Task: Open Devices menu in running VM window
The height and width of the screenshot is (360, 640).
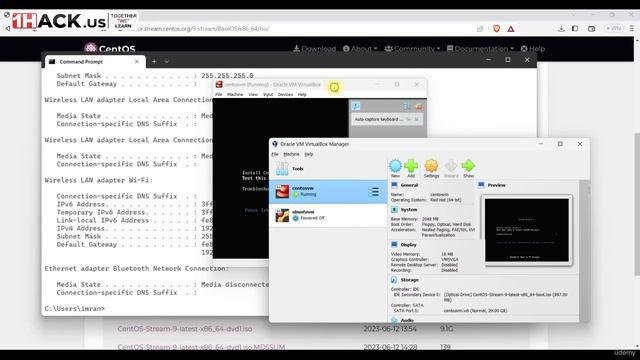Action: 285,94
